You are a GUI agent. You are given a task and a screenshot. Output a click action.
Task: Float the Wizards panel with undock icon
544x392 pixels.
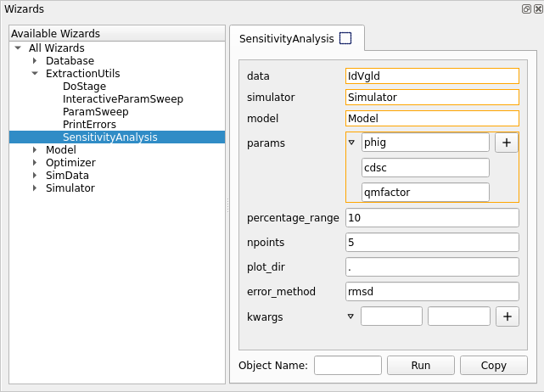point(527,8)
